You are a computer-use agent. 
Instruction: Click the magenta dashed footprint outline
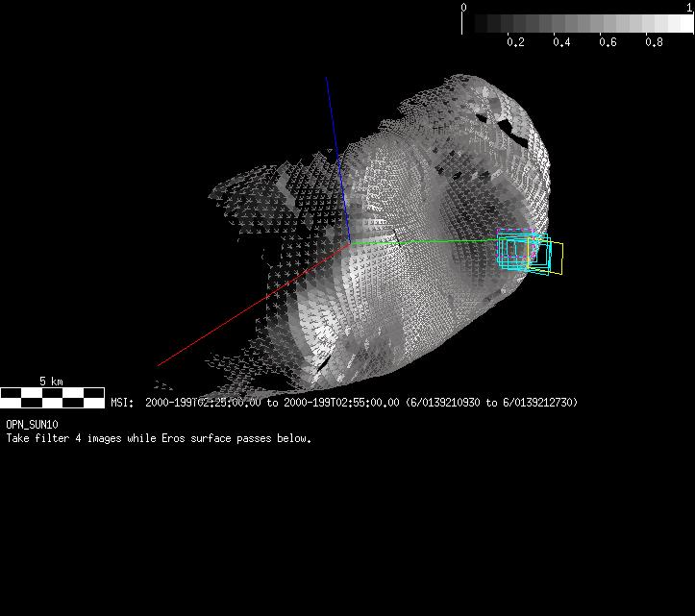pyautogui.click(x=514, y=231)
